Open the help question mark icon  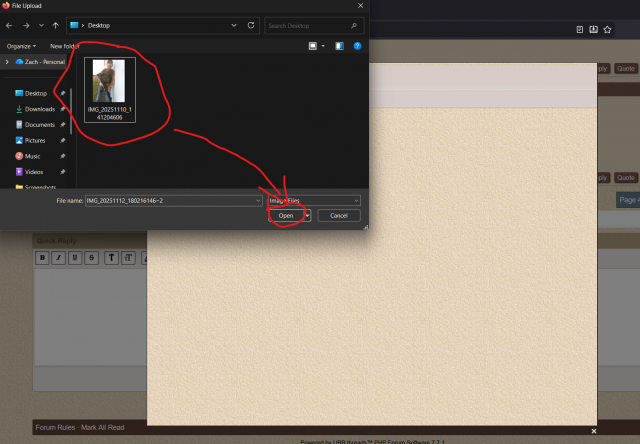pos(357,46)
